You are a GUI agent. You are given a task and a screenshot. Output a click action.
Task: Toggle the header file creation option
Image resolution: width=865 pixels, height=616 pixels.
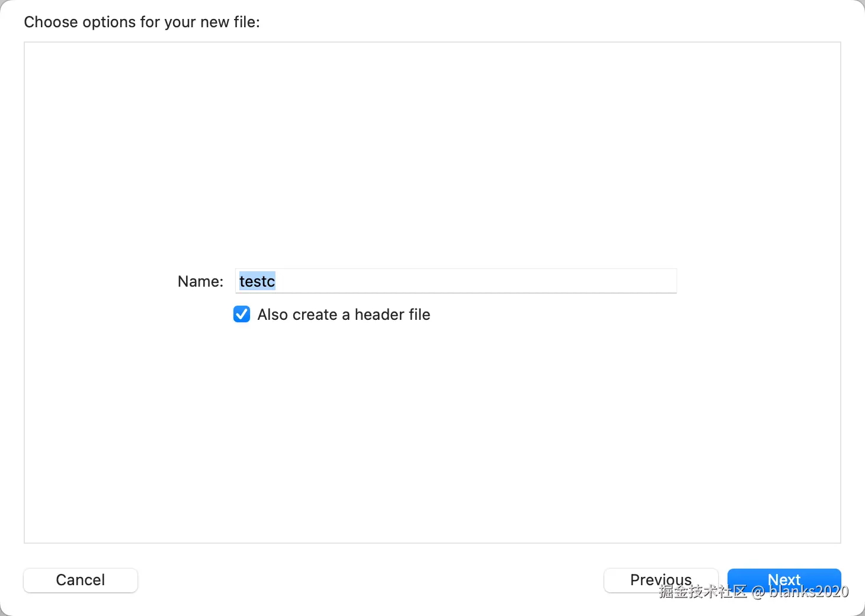pyautogui.click(x=242, y=315)
